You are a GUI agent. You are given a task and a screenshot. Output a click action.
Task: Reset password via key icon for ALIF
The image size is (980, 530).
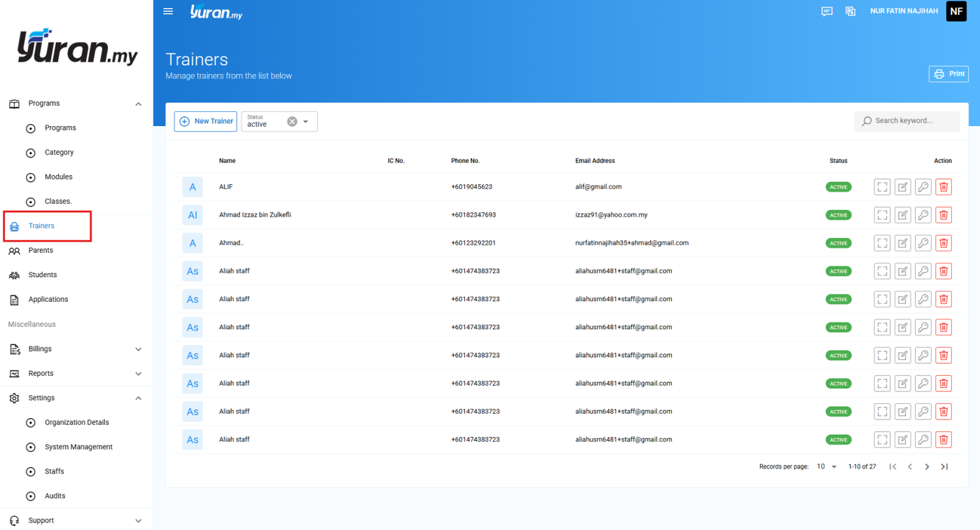923,187
